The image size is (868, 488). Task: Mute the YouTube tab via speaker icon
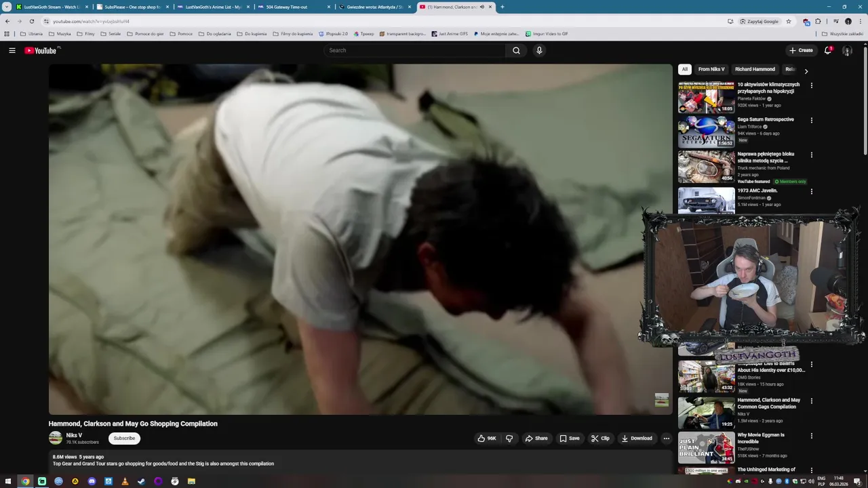482,7
